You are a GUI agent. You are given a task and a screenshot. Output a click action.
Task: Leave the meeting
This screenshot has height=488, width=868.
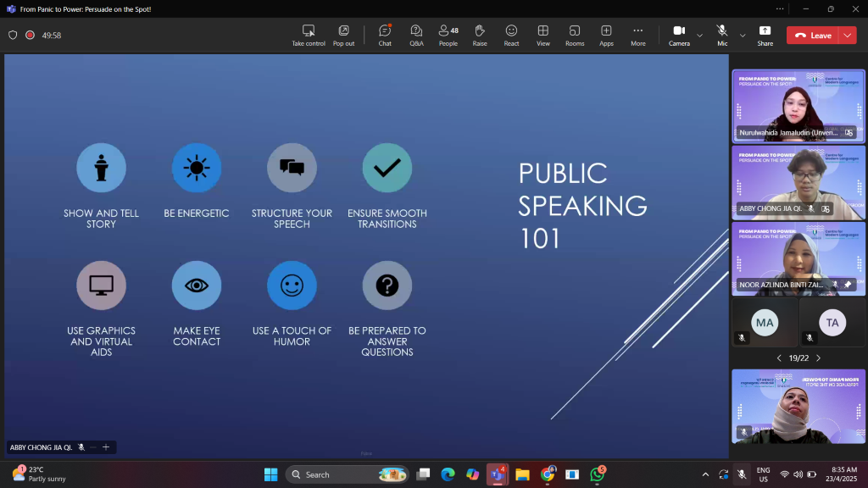click(813, 36)
